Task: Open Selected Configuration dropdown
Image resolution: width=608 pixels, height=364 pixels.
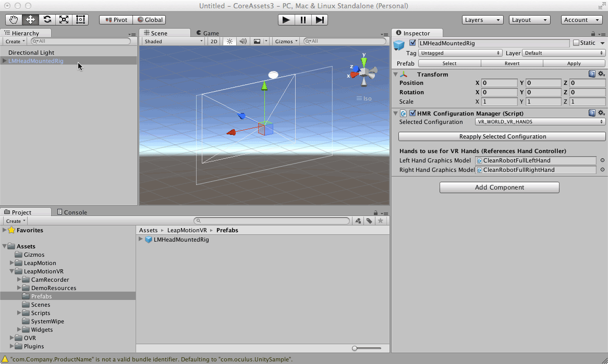Action: (540, 121)
